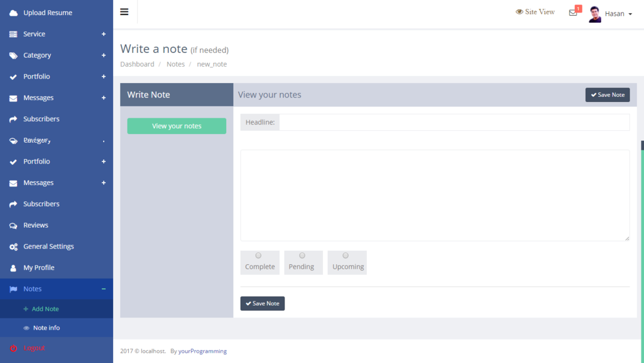Click the hamburger menu toggle icon

point(124,12)
